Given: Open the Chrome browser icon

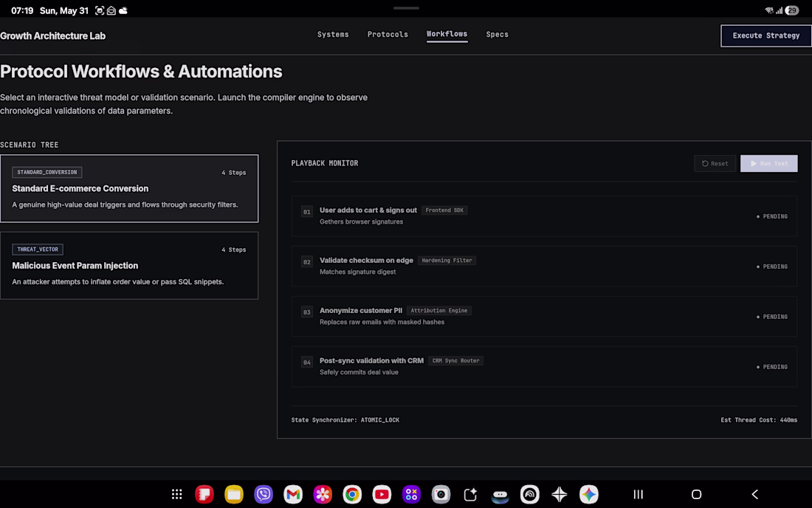Looking at the screenshot, I should (352, 495).
